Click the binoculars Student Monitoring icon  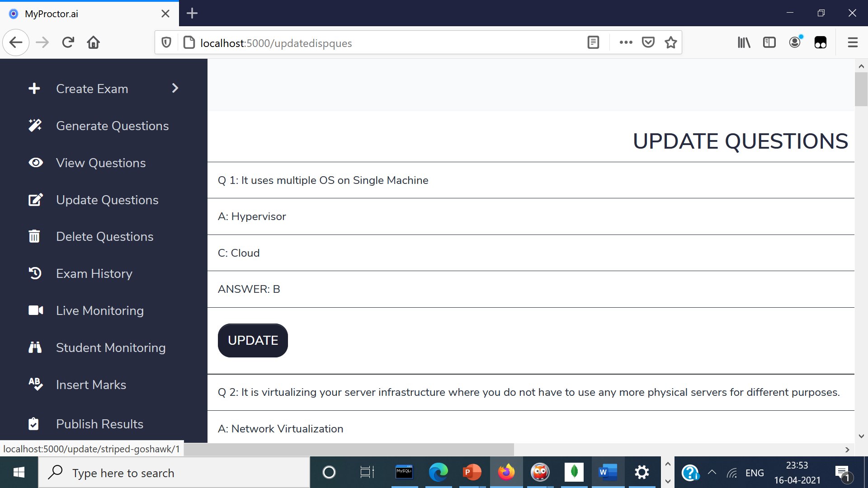pyautogui.click(x=35, y=347)
